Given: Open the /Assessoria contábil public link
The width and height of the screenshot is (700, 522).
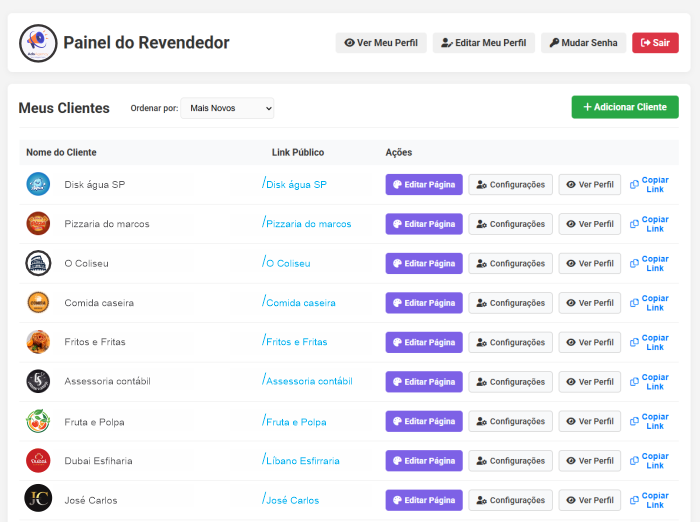Looking at the screenshot, I should [307, 381].
